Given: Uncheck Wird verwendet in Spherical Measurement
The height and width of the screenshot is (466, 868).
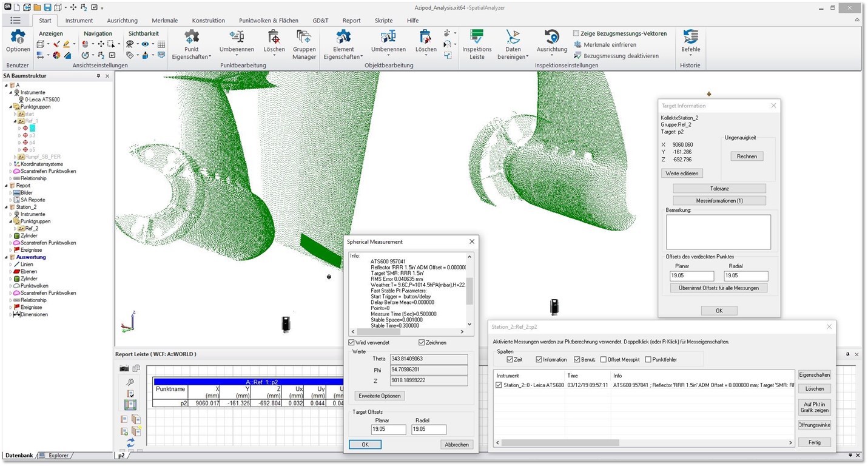Looking at the screenshot, I should (x=351, y=342).
